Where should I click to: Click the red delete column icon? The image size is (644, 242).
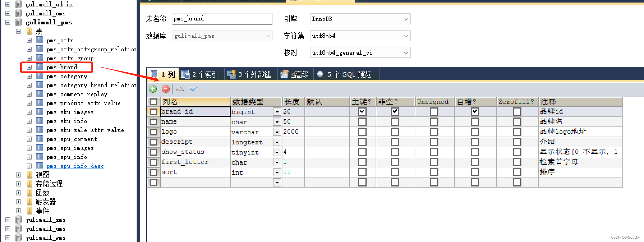[x=166, y=89]
